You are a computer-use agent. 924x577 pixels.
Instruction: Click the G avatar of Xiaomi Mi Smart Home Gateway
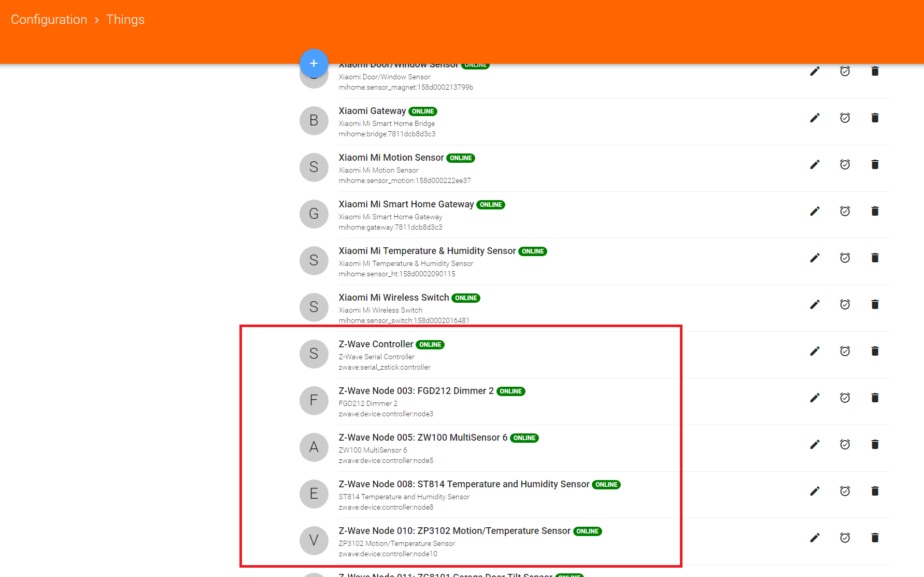[314, 214]
